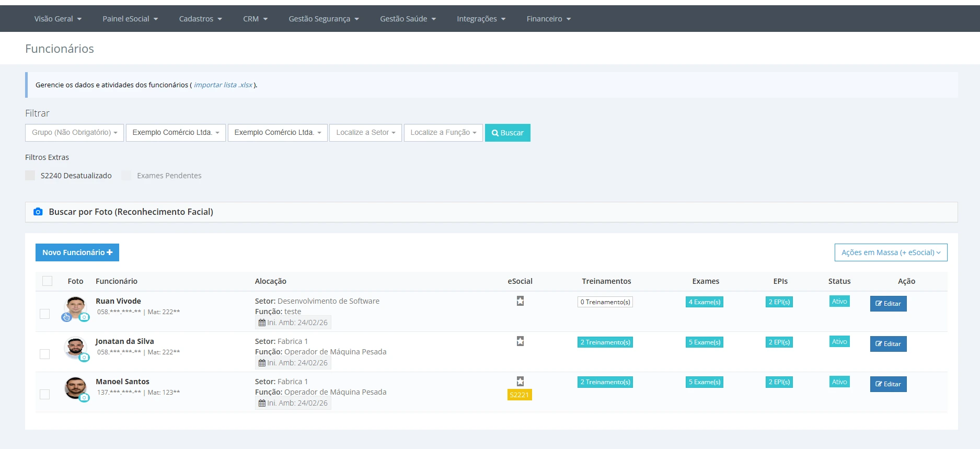
Task: Open Ruan Vivode's profile photo
Action: pos(76,307)
